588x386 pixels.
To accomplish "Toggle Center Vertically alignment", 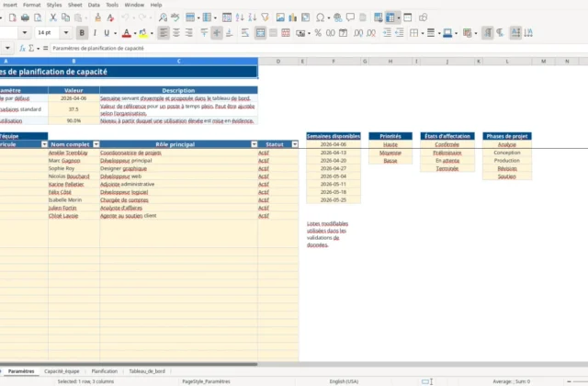I will (217, 33).
